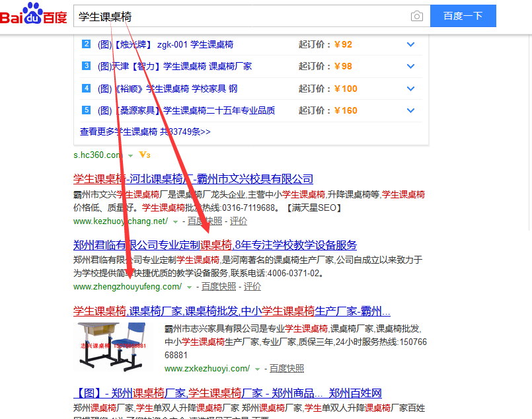Click the blue rank badge 5 for 桑源家具 suggestion
This screenshot has width=532, height=419.
[x=86, y=110]
